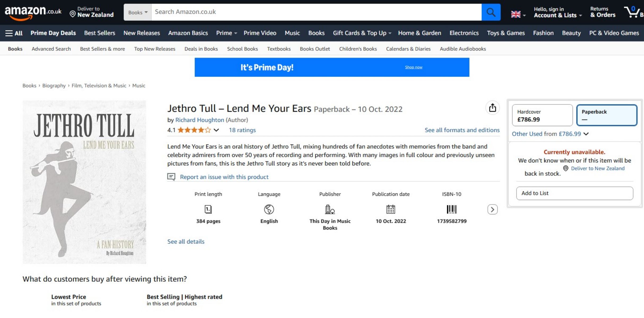Click the star rating graphic
The image size is (644, 318).
[x=194, y=130]
